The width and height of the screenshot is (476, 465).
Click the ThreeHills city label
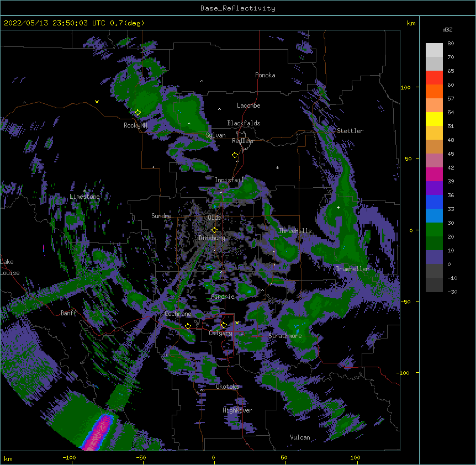295,231
